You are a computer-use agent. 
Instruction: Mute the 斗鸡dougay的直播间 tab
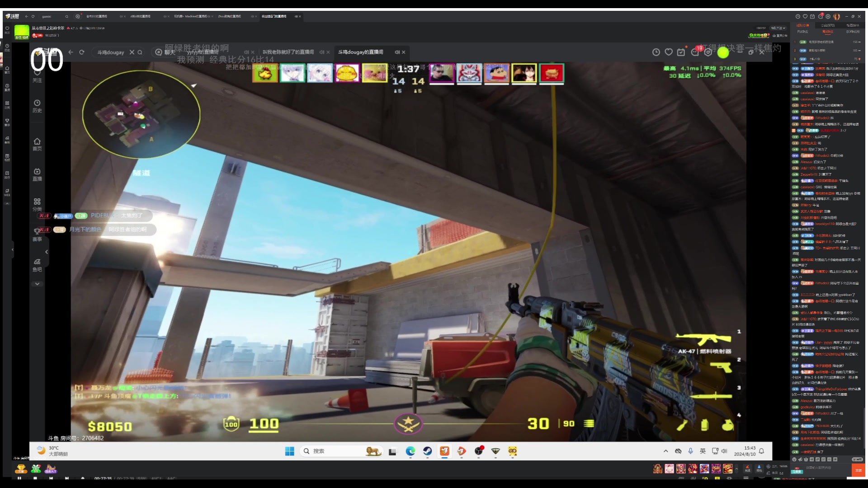coord(397,52)
